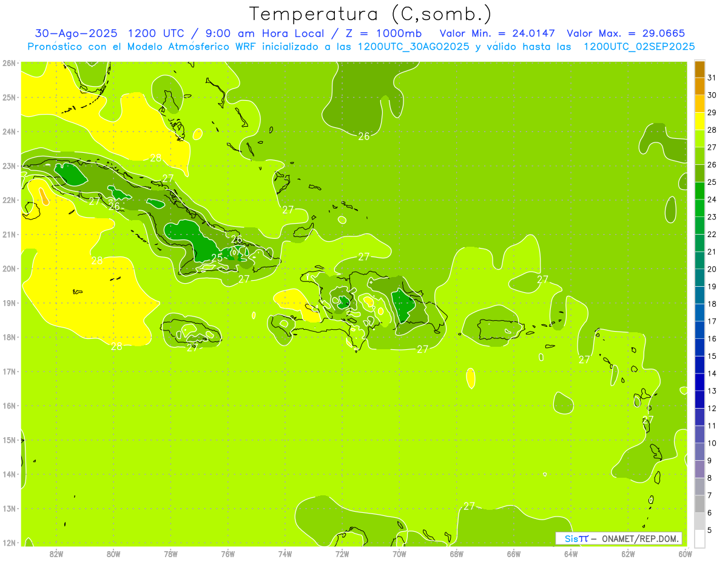Select the blue legend swatch between 16 and 17
The width and height of the screenshot is (728, 562).
(x=699, y=330)
